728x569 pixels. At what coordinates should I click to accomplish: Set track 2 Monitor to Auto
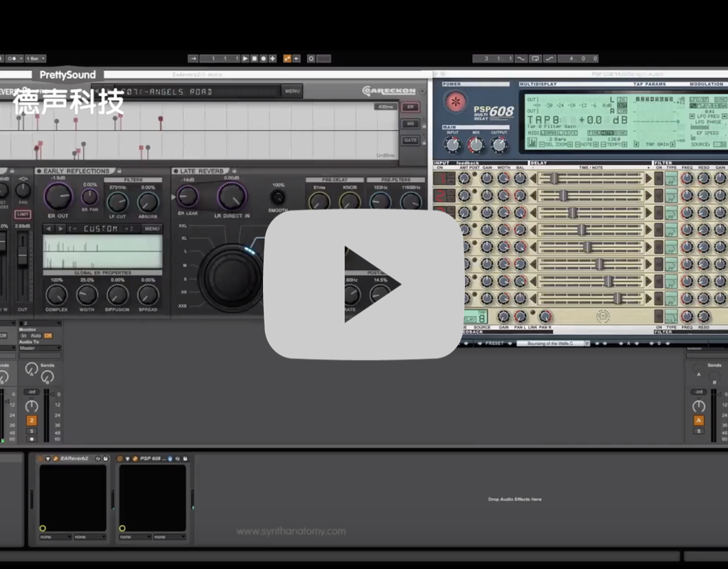36,336
